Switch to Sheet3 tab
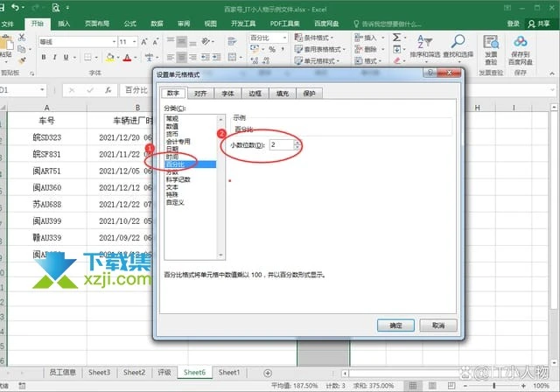Viewport: 560px width, 392px height. pyautogui.click(x=99, y=373)
